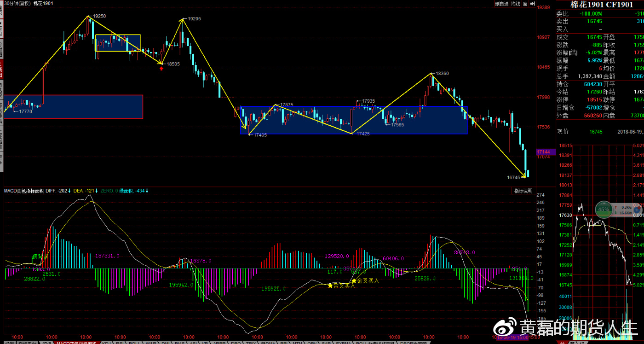Image resolution: width=644 pixels, height=344 pixels.
Task: Switch to the DMI indicator tab
Action: pyautogui.click(x=167, y=342)
